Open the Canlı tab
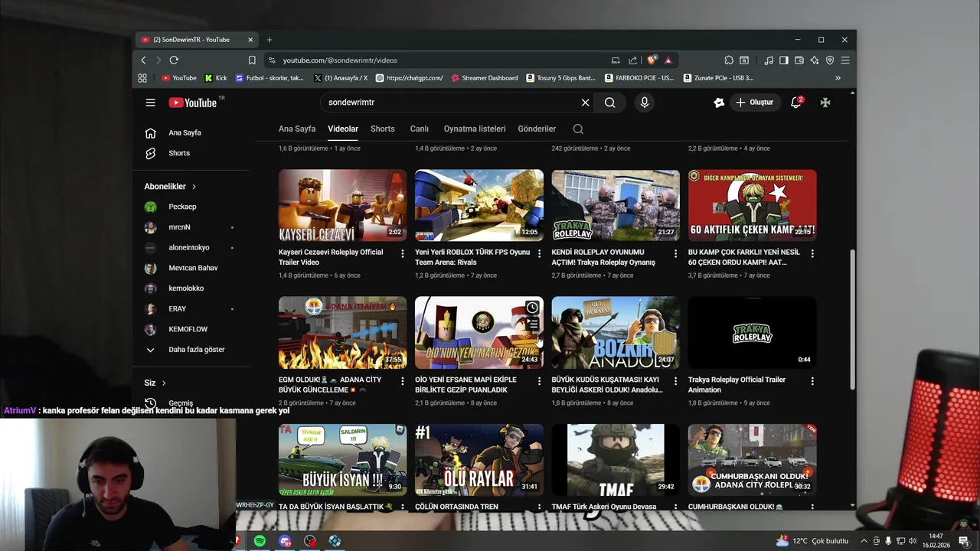This screenshot has width=980, height=551. tap(420, 129)
